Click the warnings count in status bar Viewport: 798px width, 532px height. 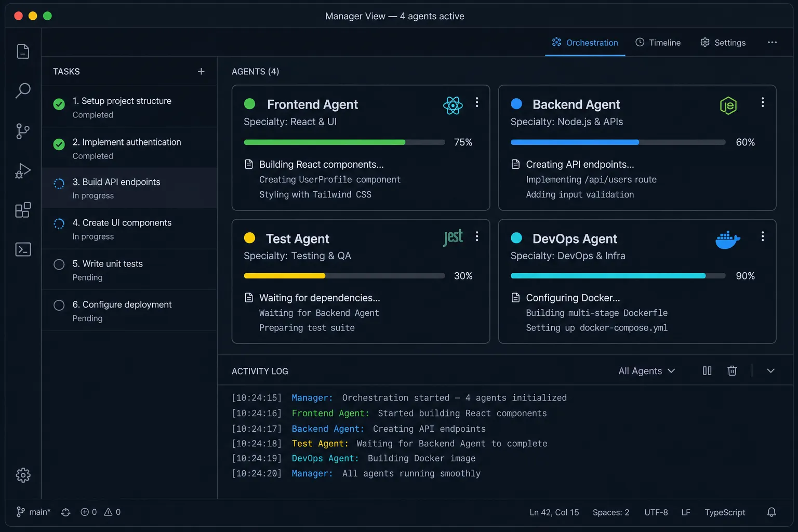pos(112,512)
